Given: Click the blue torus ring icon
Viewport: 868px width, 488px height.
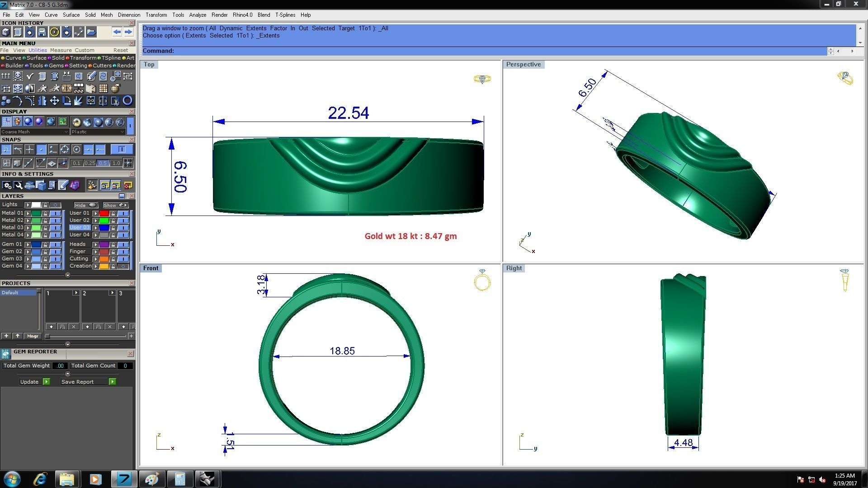Looking at the screenshot, I should click(127, 101).
